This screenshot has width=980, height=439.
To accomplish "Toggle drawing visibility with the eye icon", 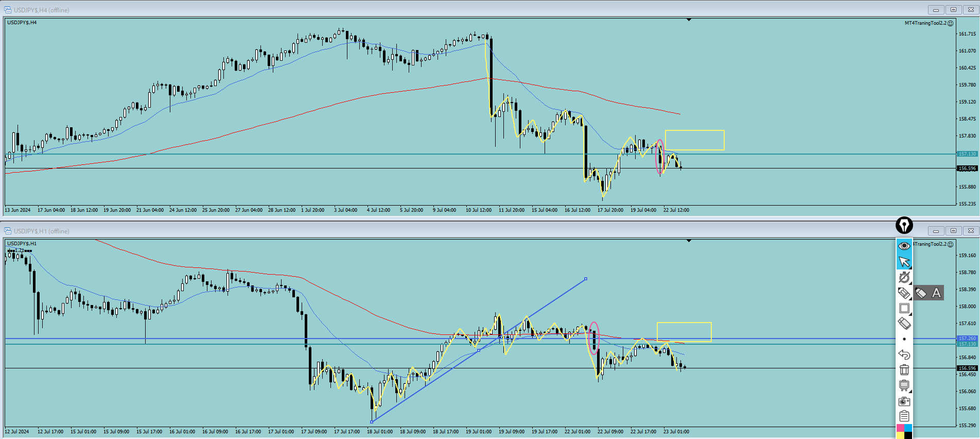I will point(904,246).
